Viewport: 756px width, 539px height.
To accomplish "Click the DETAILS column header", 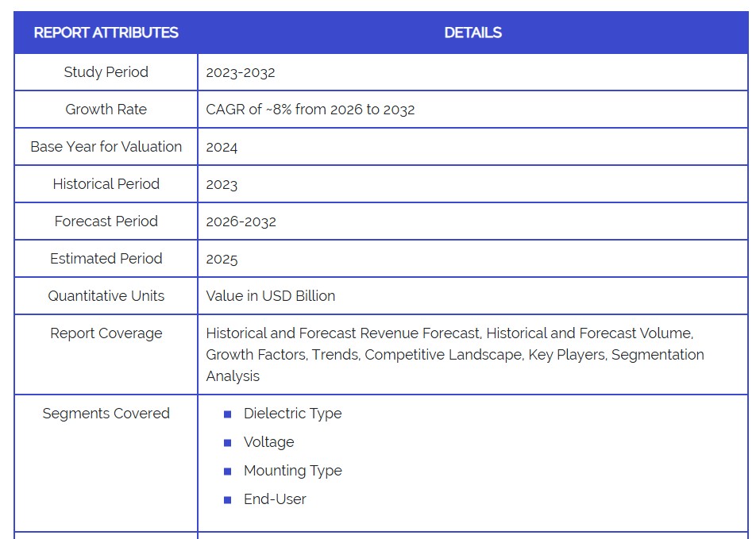I will click(x=472, y=33).
